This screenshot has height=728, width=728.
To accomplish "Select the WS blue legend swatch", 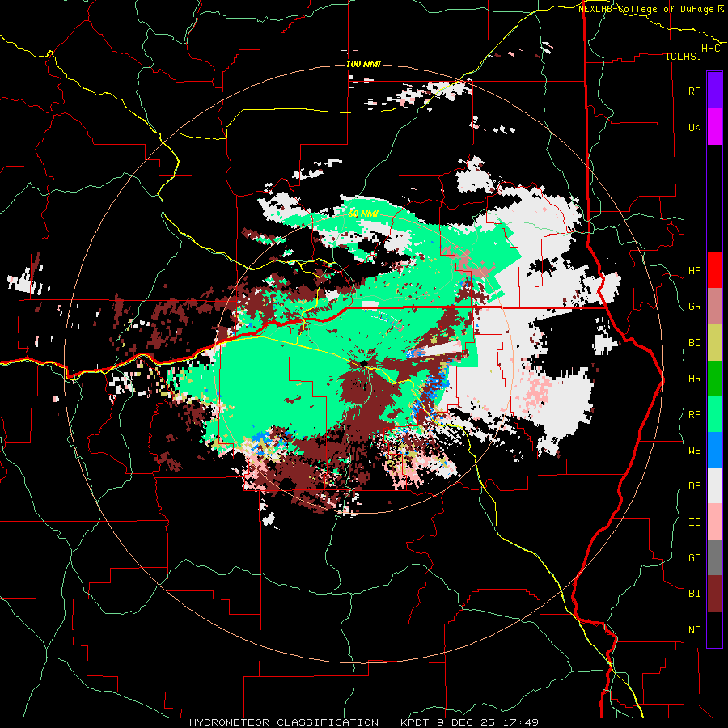I will (714, 450).
